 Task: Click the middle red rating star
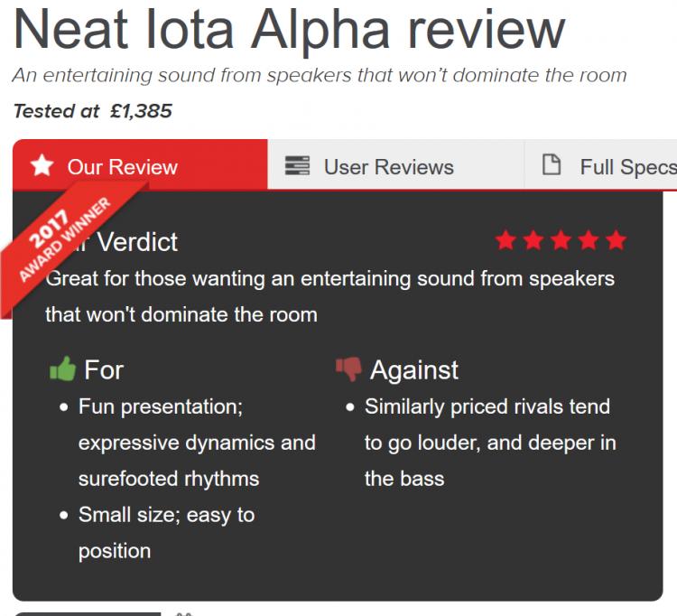561,240
